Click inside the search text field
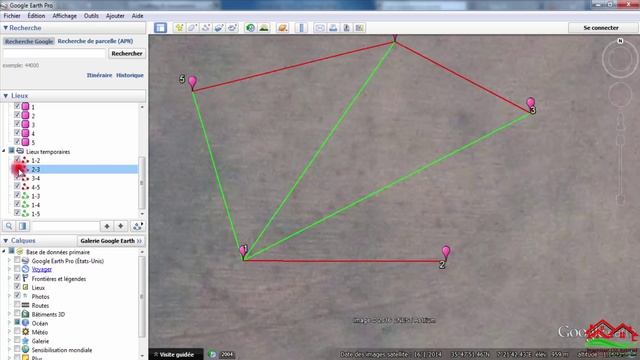640x360 pixels. coord(54,53)
